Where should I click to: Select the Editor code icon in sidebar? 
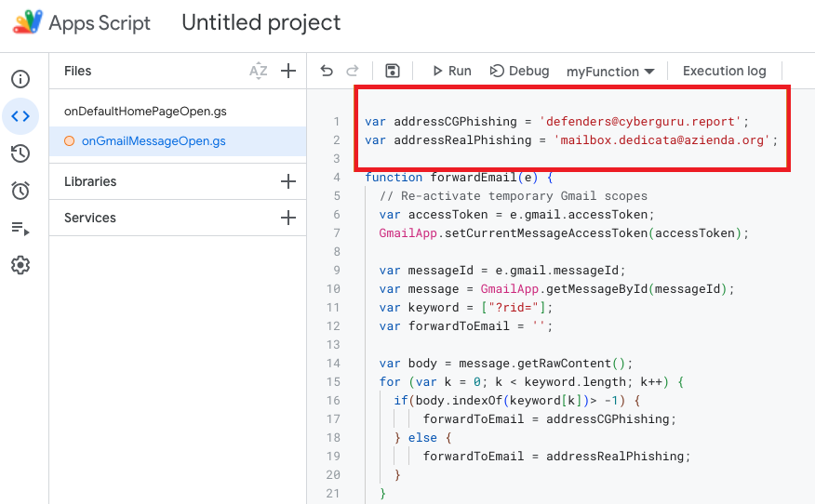pos(20,116)
